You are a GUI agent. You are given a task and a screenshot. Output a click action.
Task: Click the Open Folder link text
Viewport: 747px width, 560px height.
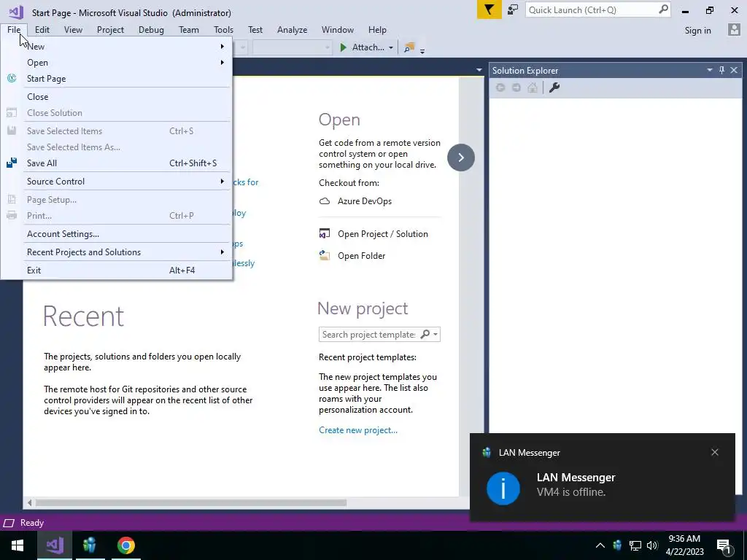click(361, 256)
